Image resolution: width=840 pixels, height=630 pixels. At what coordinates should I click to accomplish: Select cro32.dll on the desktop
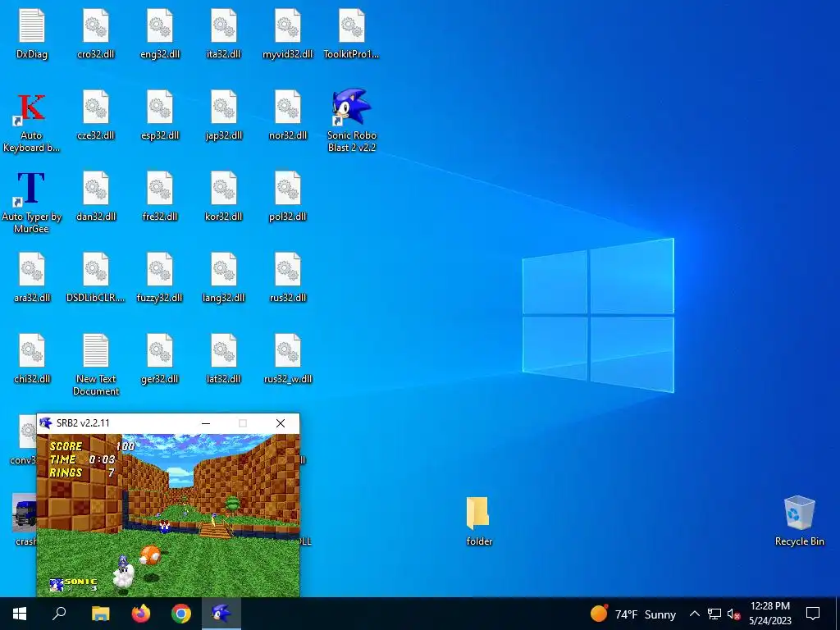(x=96, y=34)
